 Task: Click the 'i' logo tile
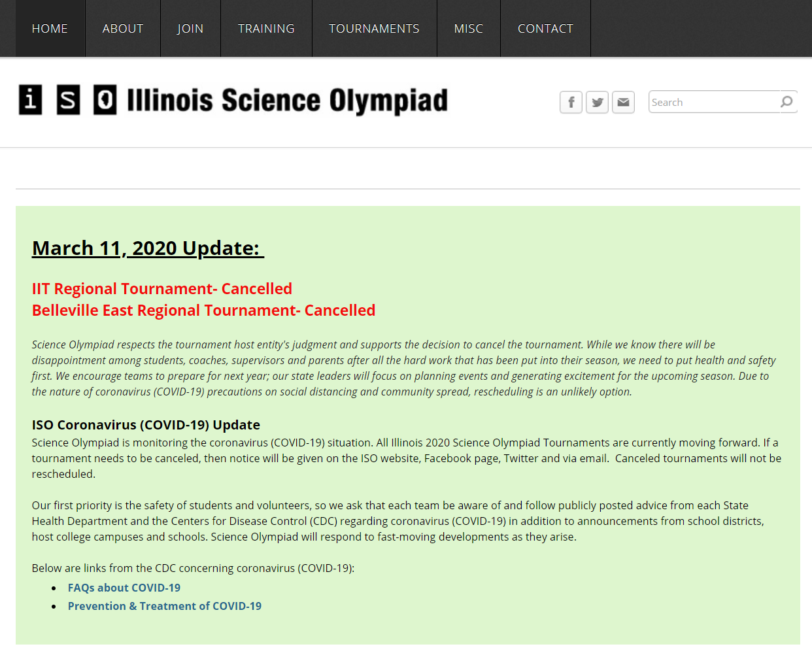[30, 100]
